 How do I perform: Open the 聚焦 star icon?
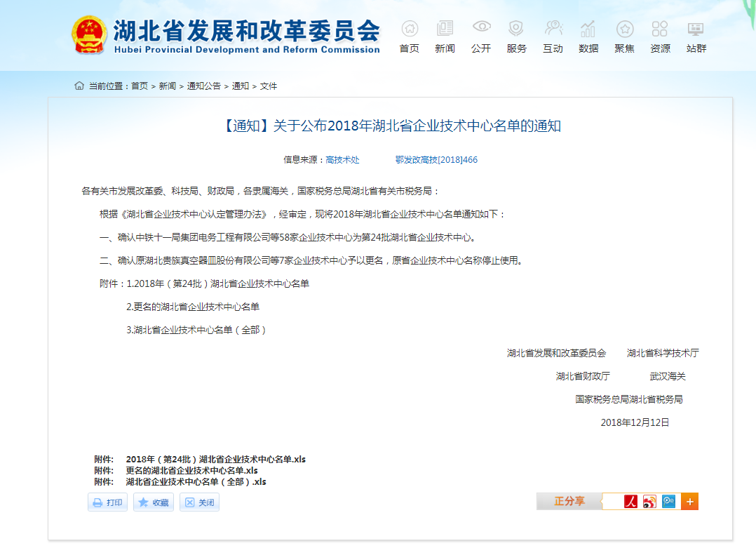(x=624, y=29)
